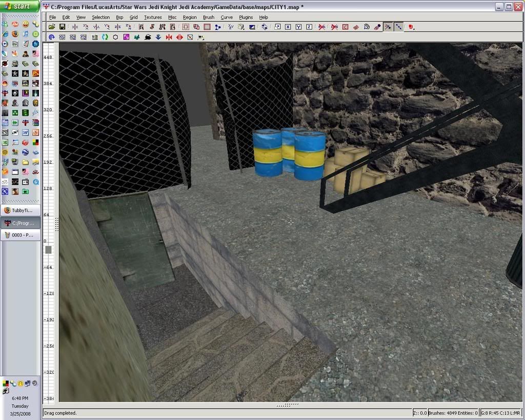525x420 pixels.
Task: Click the red Merge Patches icon
Action: point(169,37)
